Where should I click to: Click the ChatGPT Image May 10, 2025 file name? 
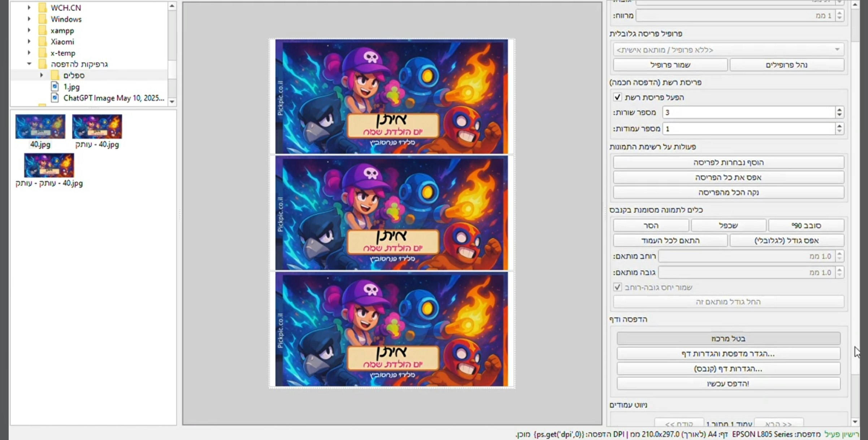point(114,98)
